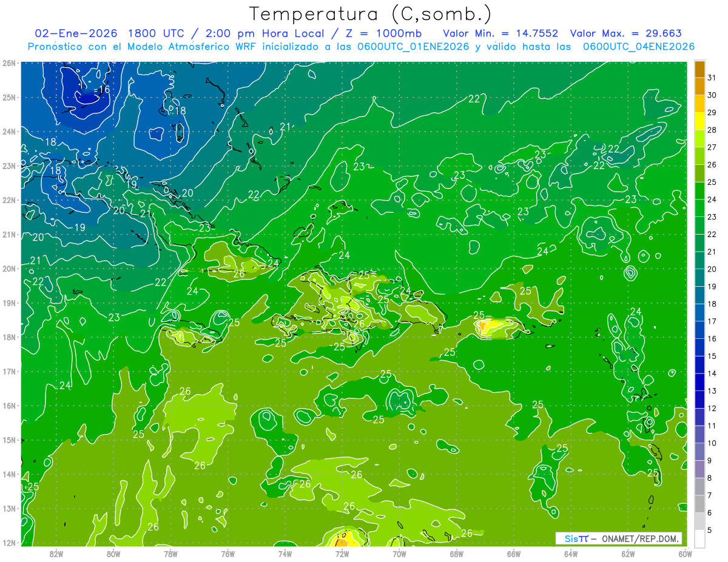The height and width of the screenshot is (562, 728).
Task: Click the orange swatch between 30 and 31
Action: [x=699, y=87]
